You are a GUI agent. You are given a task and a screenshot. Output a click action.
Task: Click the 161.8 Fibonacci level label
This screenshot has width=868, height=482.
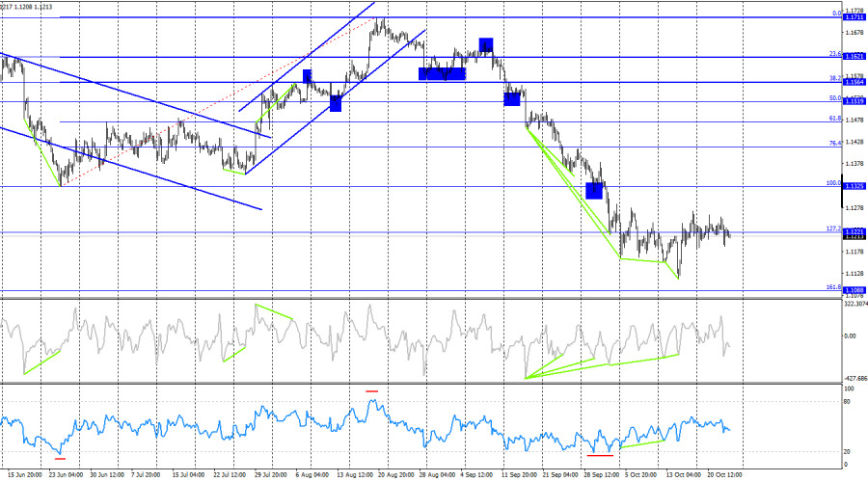pos(833,287)
